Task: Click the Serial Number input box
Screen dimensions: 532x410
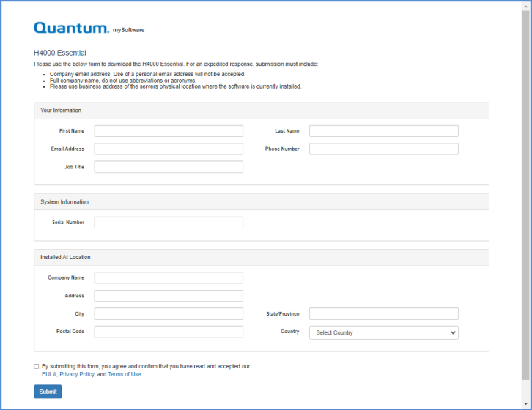Action: (169, 223)
